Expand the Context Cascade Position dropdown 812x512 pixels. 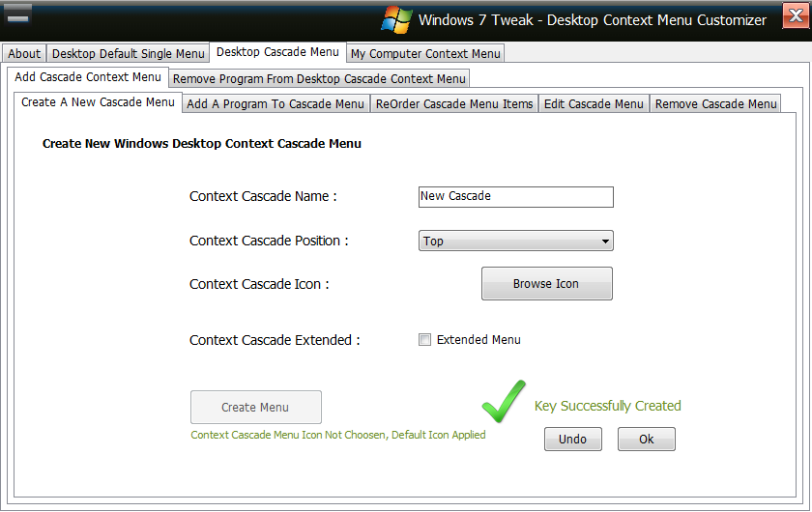pyautogui.click(x=516, y=241)
